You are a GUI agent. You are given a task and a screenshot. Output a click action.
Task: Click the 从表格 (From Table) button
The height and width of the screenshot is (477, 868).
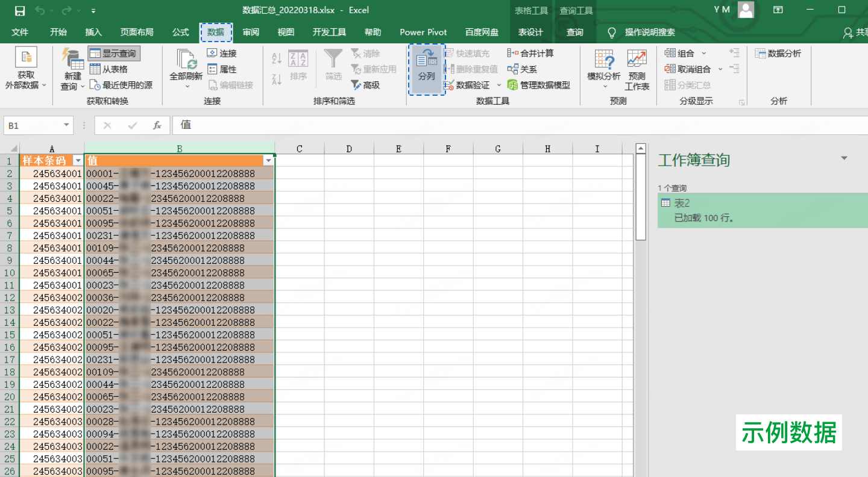pyautogui.click(x=108, y=69)
